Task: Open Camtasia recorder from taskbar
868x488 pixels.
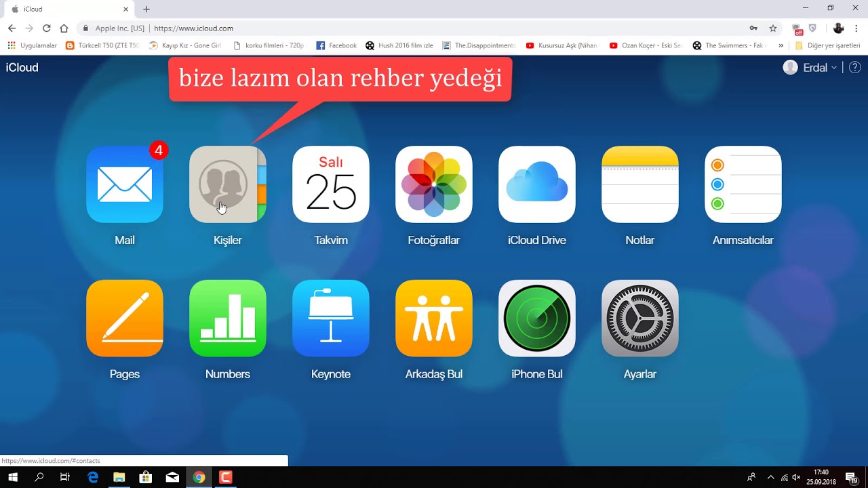Action: tap(226, 477)
